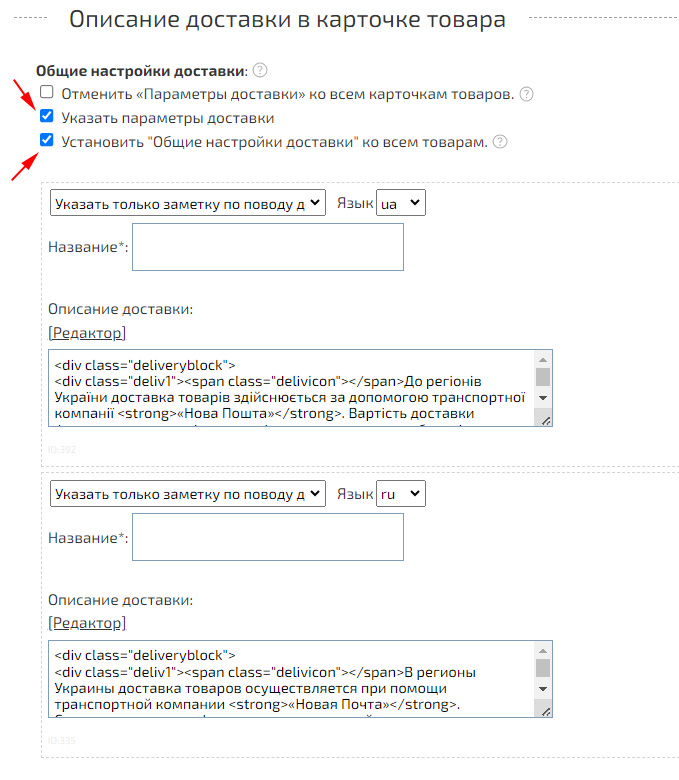
Task: Click «Название» field in the ua block
Action: [x=267, y=247]
